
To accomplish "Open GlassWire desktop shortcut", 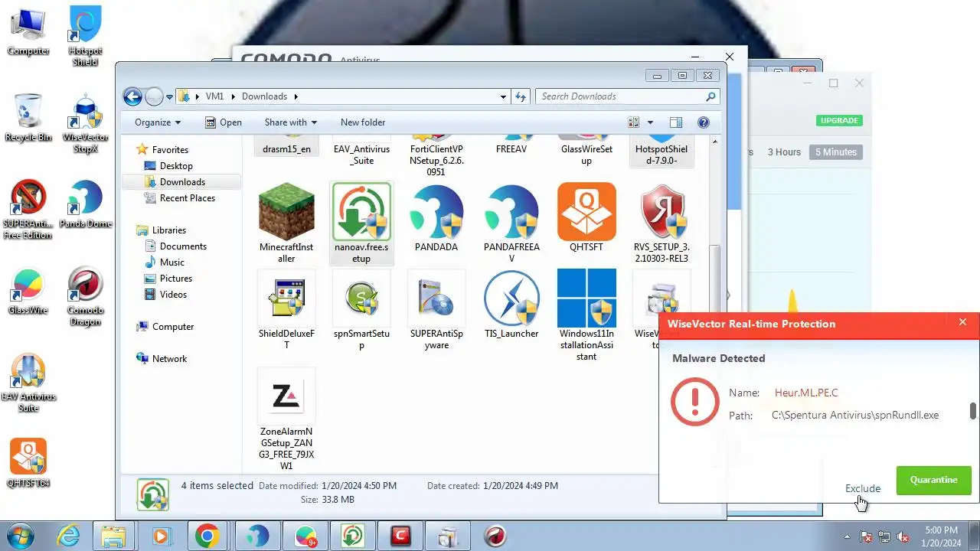I will pos(28,291).
